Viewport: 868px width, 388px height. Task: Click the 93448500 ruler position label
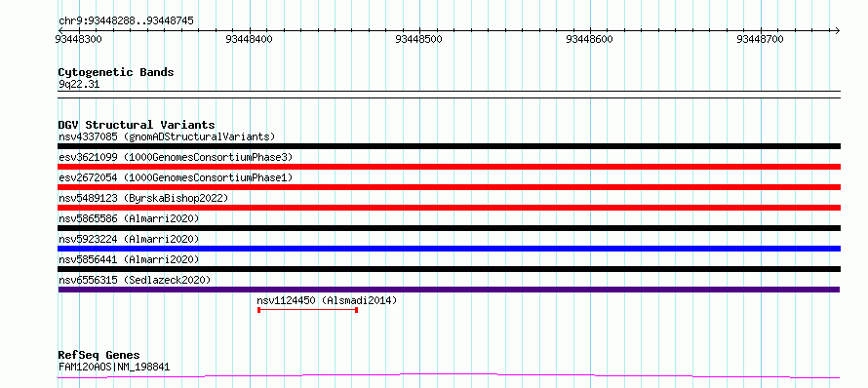pyautogui.click(x=419, y=39)
